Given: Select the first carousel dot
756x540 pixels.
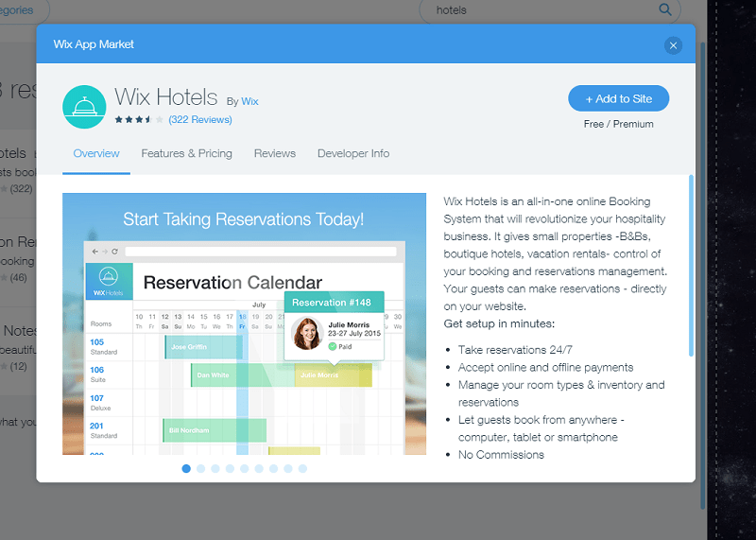Looking at the screenshot, I should tap(186, 468).
